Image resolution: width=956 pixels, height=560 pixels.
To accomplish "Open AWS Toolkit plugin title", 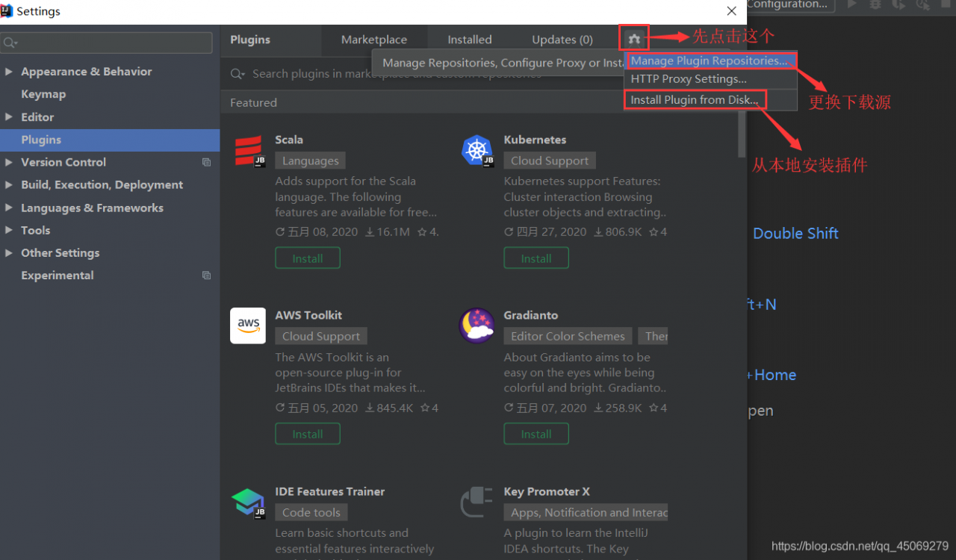I will click(x=308, y=315).
